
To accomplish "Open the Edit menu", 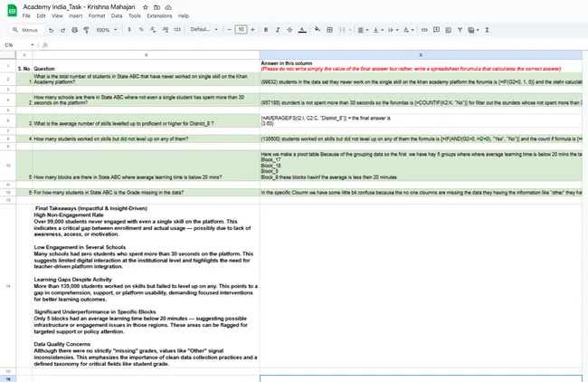I will 41,15.
